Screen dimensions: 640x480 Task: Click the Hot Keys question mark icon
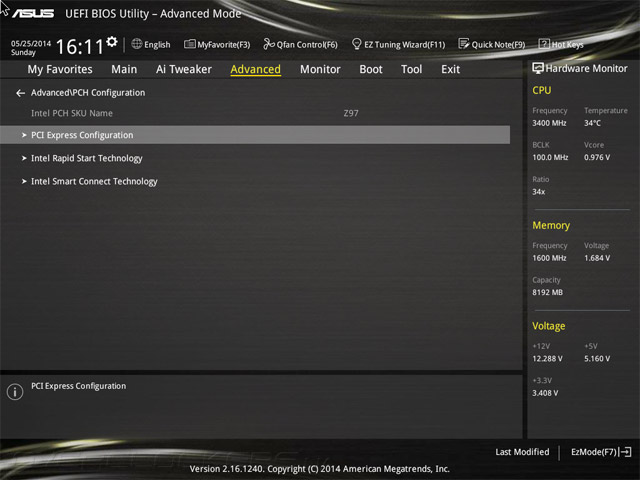(544, 44)
